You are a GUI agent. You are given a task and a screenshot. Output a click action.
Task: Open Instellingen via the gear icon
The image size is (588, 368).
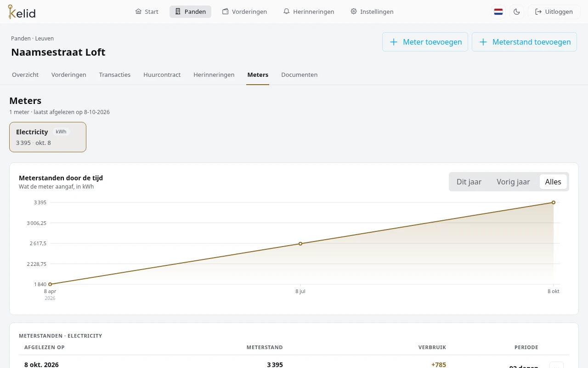[372, 11]
